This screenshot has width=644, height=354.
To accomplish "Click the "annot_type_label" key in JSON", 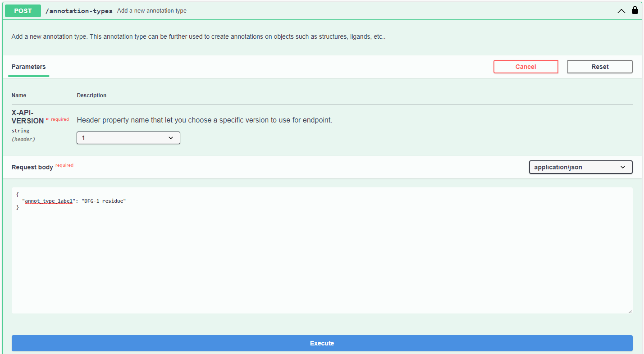I will coord(49,201).
